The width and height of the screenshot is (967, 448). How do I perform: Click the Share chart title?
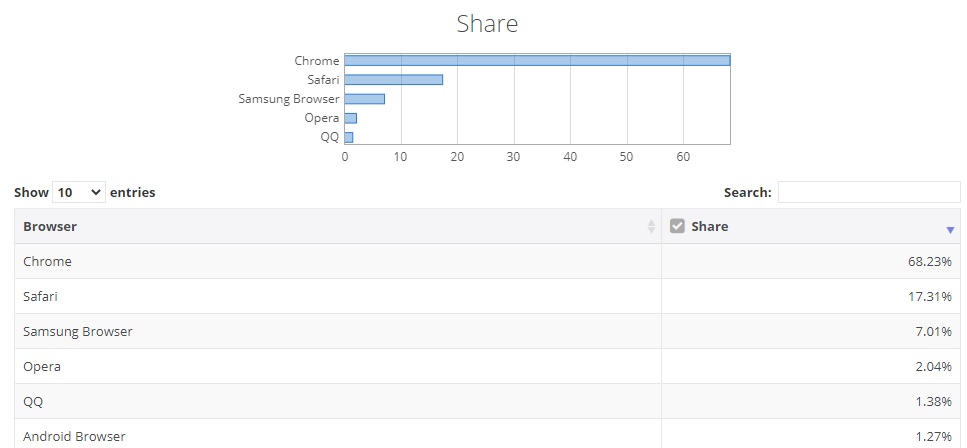click(487, 24)
